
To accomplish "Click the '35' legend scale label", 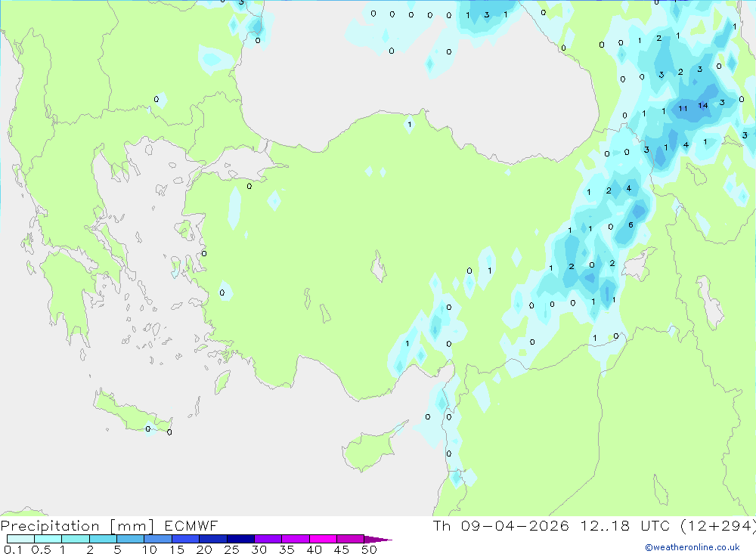I will (x=287, y=549).
